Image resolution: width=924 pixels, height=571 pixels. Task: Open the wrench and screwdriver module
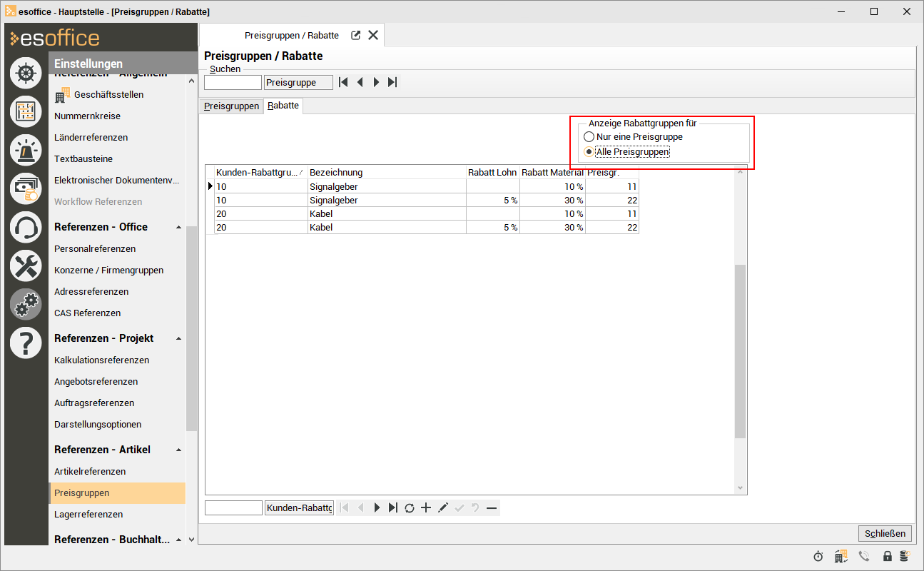pos(26,266)
